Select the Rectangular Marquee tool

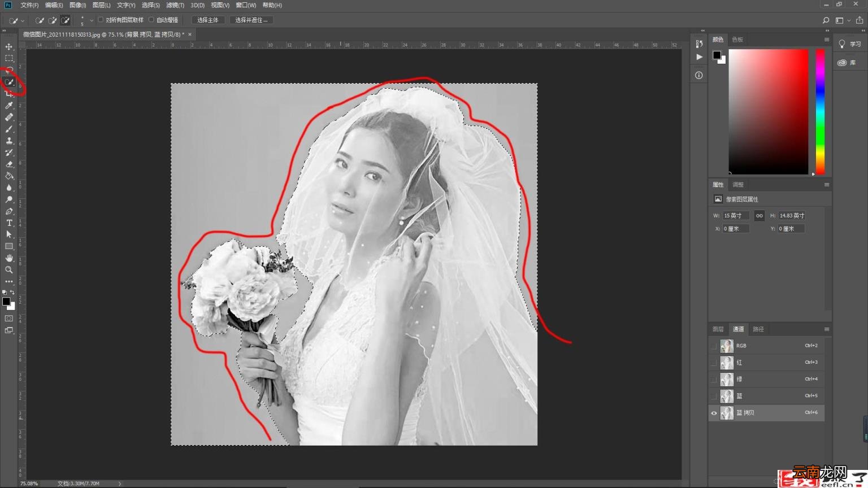[x=9, y=58]
